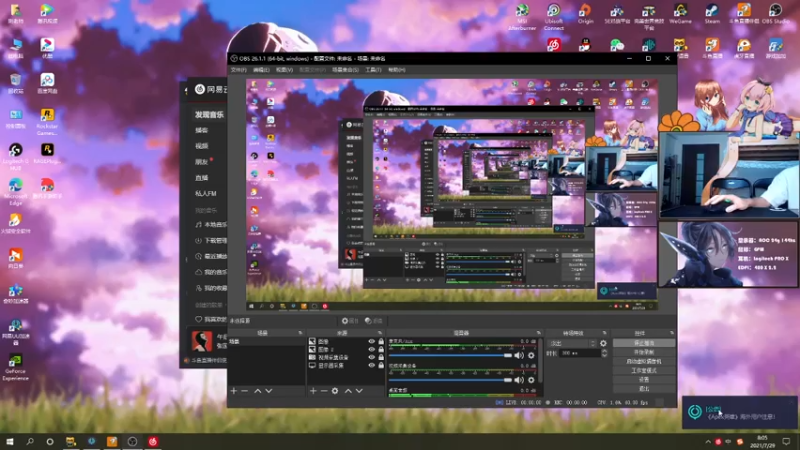The width and height of the screenshot is (800, 450).
Task: Undock the Controls panel via header icon
Action: [671, 333]
